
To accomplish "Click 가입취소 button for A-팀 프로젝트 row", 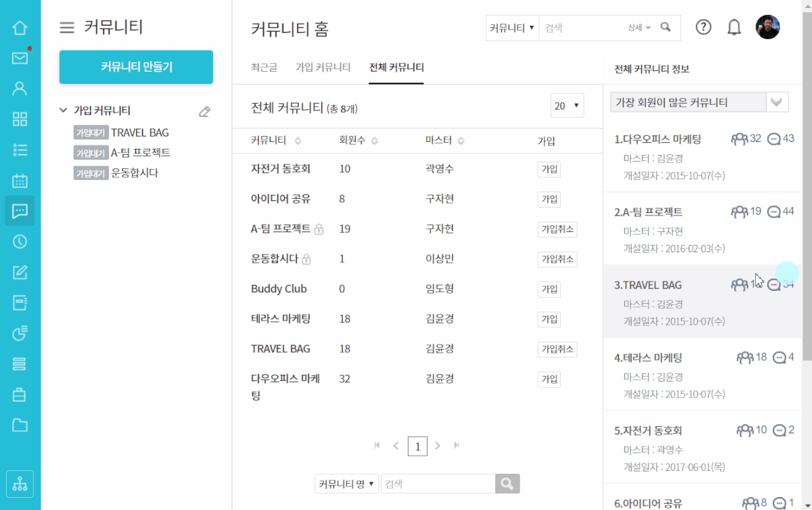I will point(558,229).
